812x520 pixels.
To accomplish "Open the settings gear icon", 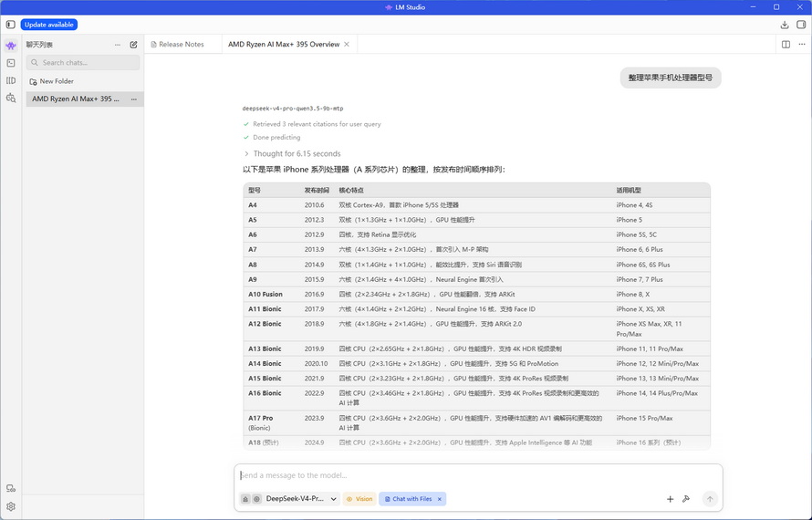I will [11, 506].
